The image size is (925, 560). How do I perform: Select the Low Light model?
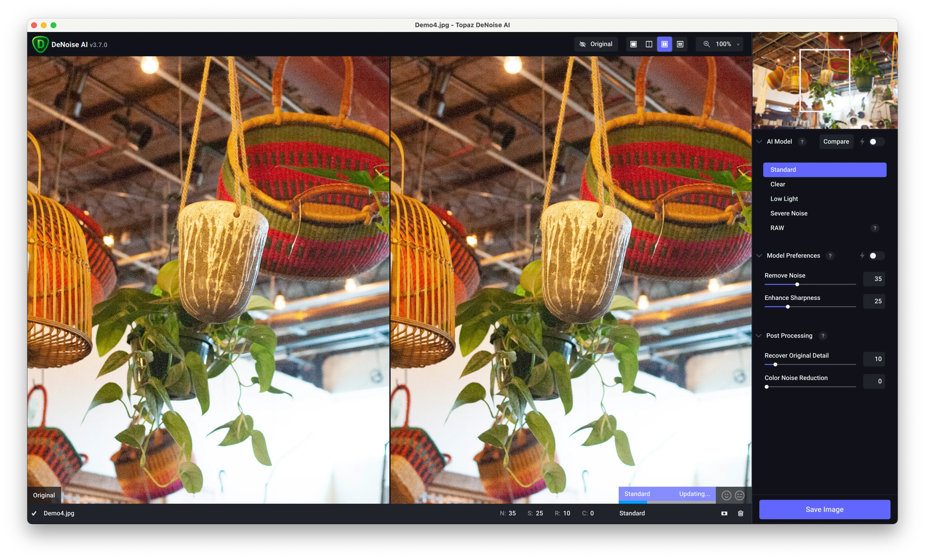(784, 199)
